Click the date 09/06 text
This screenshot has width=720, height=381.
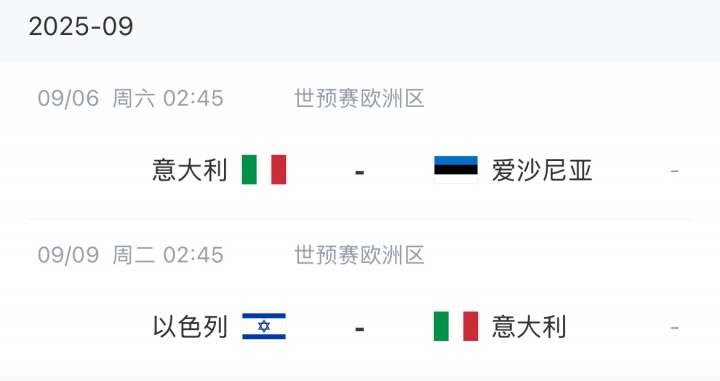point(68,98)
